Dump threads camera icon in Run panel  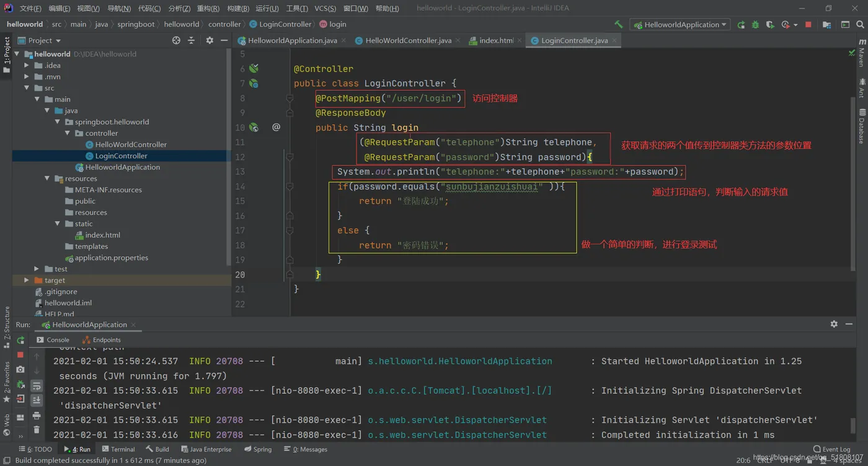tap(20, 370)
